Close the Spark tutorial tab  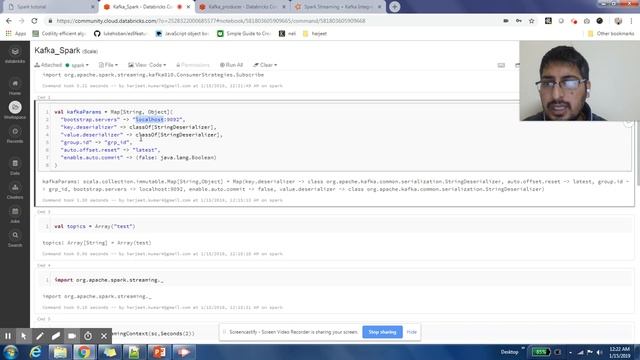pyautogui.click(x=93, y=7)
